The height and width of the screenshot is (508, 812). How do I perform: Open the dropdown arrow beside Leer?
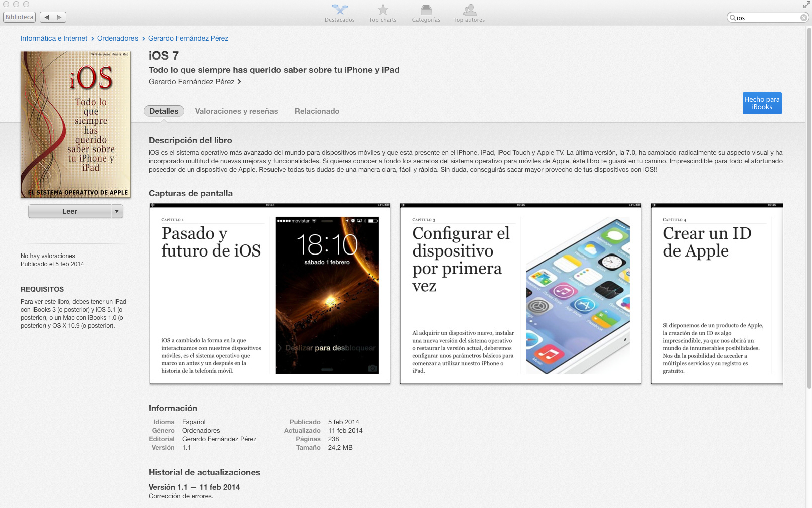[117, 211]
